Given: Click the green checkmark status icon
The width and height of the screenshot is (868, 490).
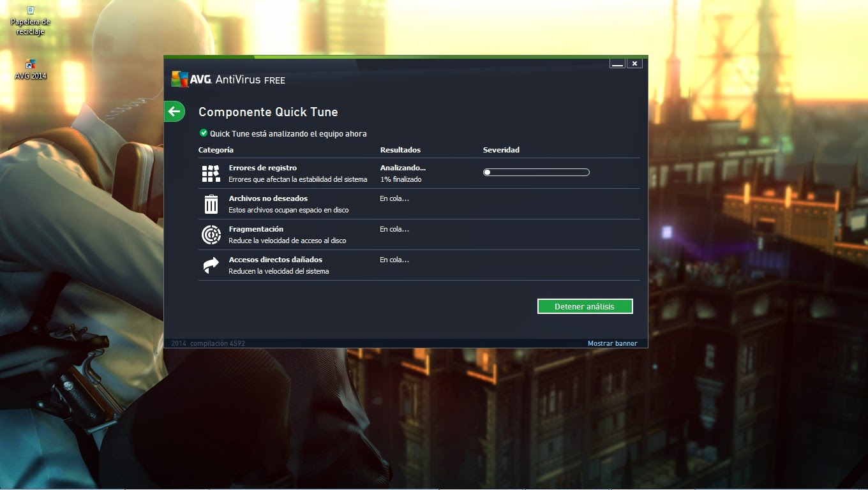Looking at the screenshot, I should point(203,133).
